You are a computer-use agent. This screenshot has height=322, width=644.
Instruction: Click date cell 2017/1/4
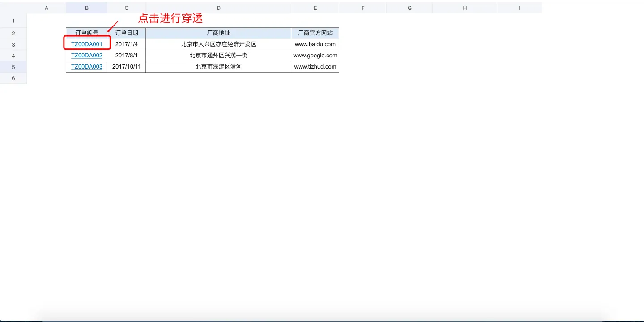[x=127, y=44]
